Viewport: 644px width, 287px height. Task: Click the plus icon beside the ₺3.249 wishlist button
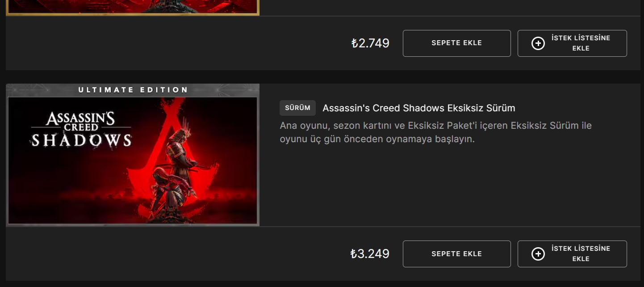[x=538, y=254]
